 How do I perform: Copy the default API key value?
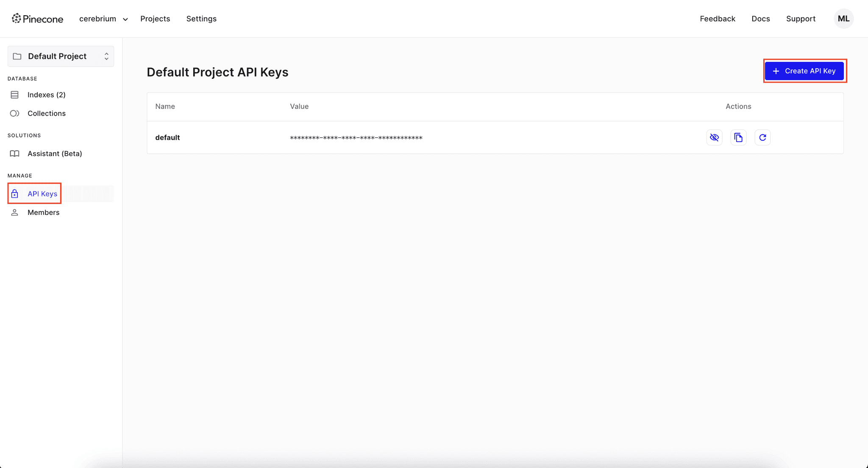point(738,137)
